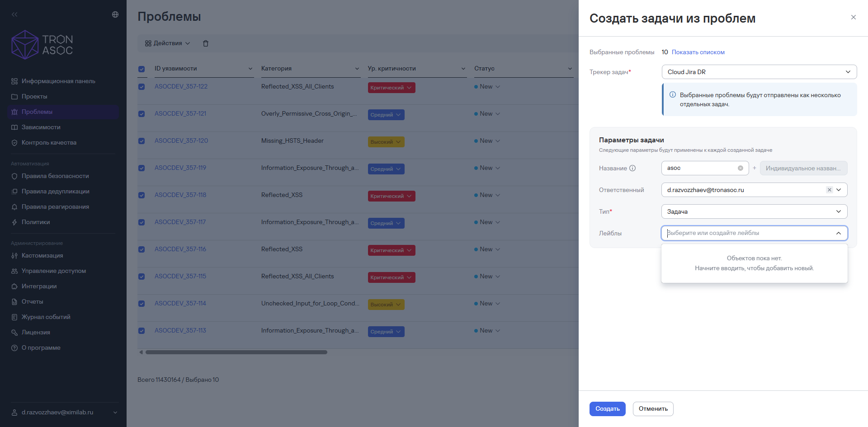Uncheck row ASOCDEV_357-119
This screenshot has width=868, height=427.
coord(142,168)
